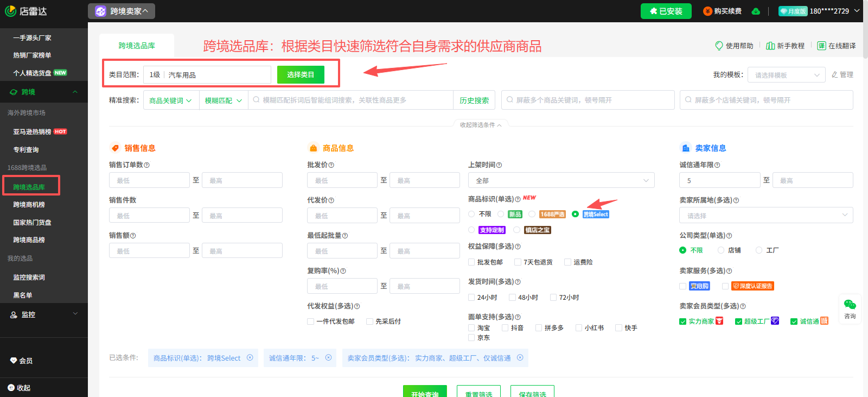Open the 我的模板 template dropdown
Screen dimensions: 868x397
786,75
